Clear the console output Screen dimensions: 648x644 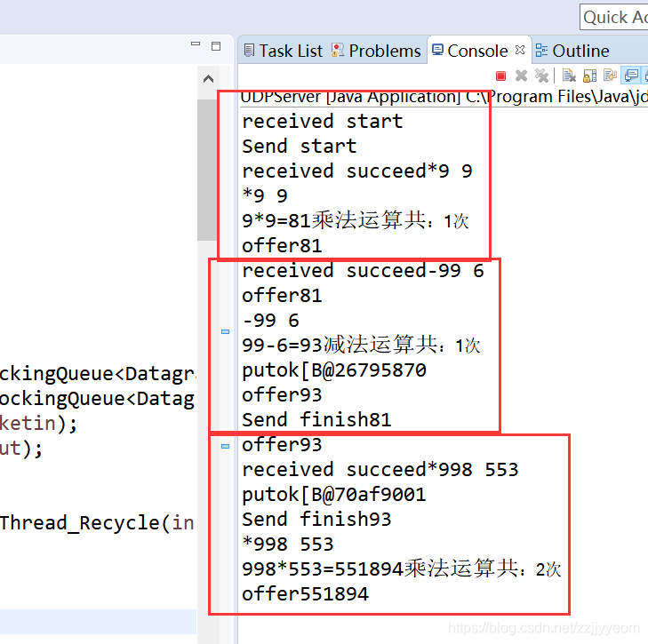pyautogui.click(x=569, y=76)
